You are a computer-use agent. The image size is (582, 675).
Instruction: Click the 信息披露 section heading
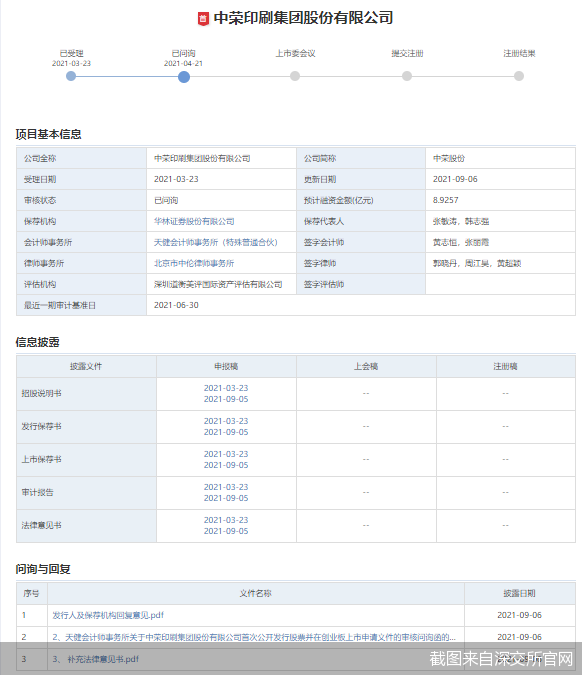click(x=37, y=342)
